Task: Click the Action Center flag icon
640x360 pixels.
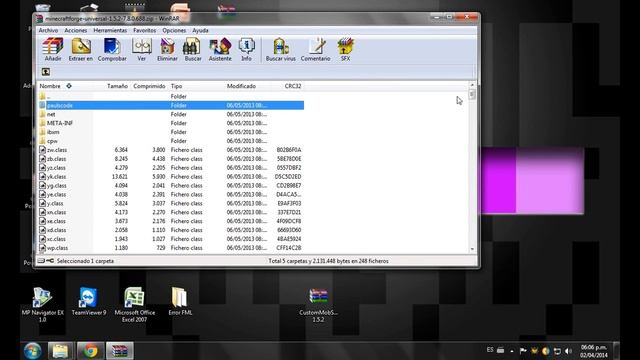Action: (x=523, y=351)
